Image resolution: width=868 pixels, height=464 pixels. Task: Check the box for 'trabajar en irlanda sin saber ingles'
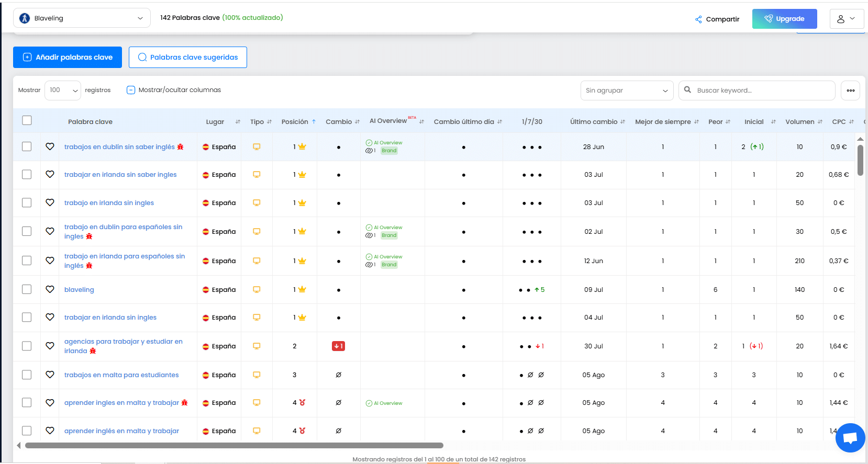27,175
